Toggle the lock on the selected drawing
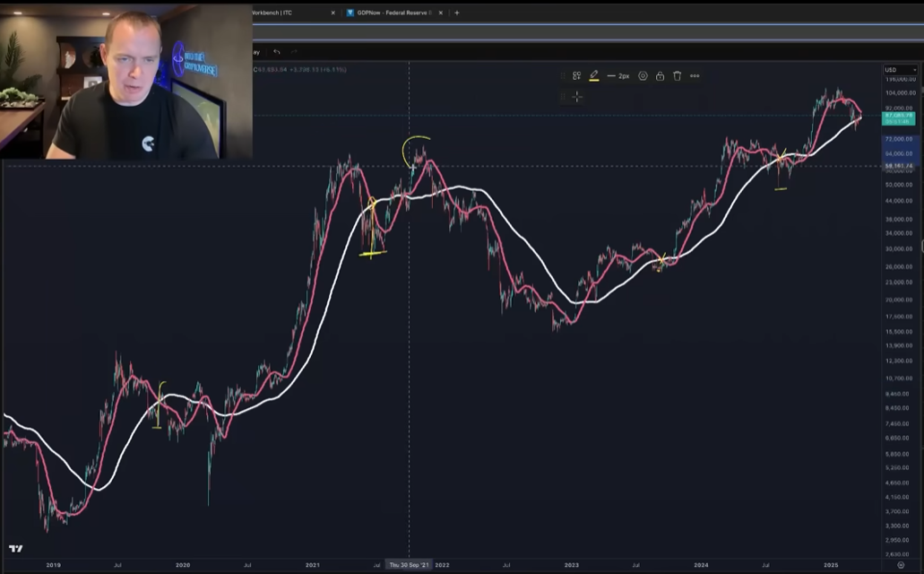 pos(661,75)
